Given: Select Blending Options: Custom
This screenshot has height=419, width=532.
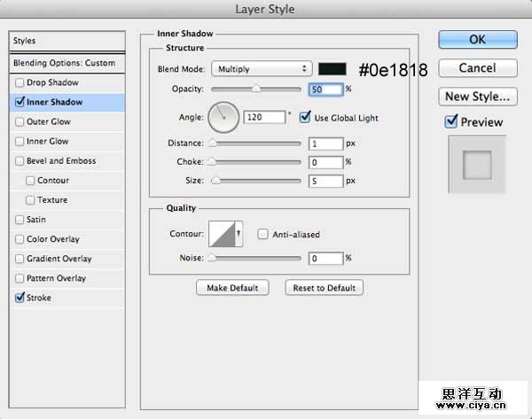Looking at the screenshot, I should (x=64, y=63).
